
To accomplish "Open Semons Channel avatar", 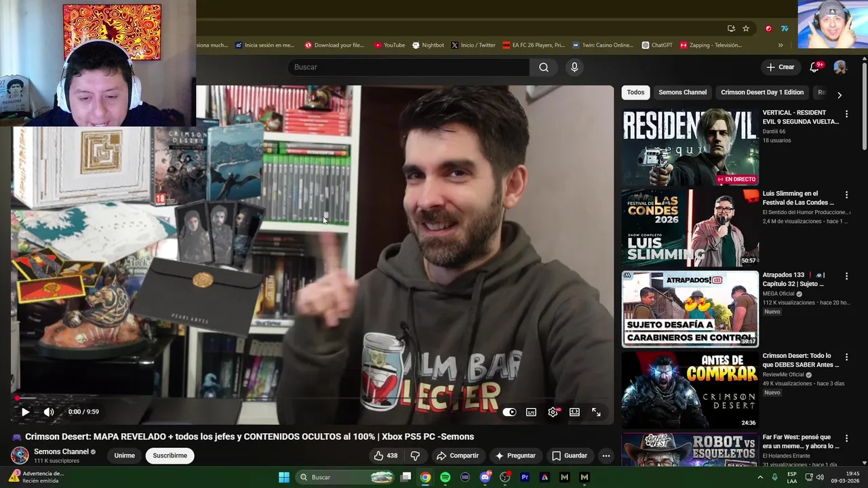I will click(20, 455).
